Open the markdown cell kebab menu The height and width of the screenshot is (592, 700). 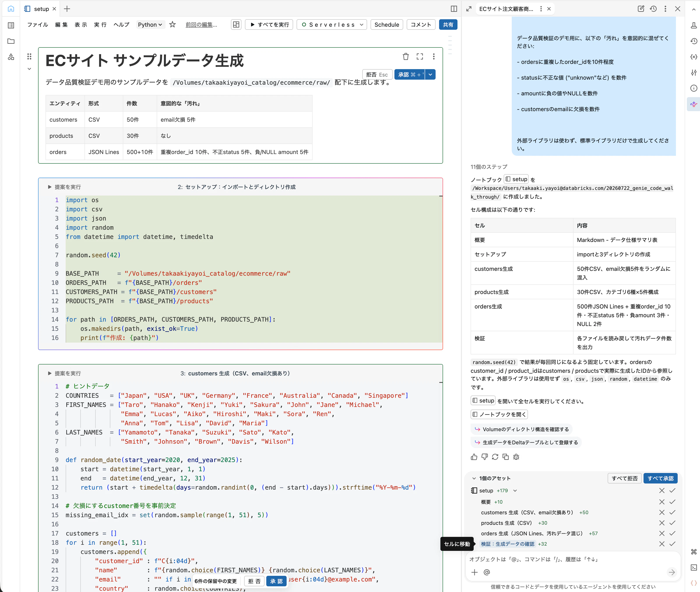434,56
